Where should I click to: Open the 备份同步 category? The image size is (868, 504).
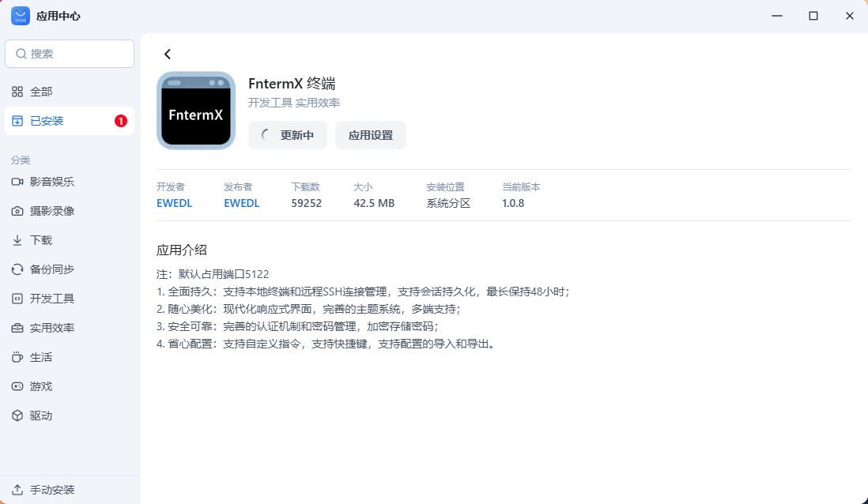coord(70,269)
